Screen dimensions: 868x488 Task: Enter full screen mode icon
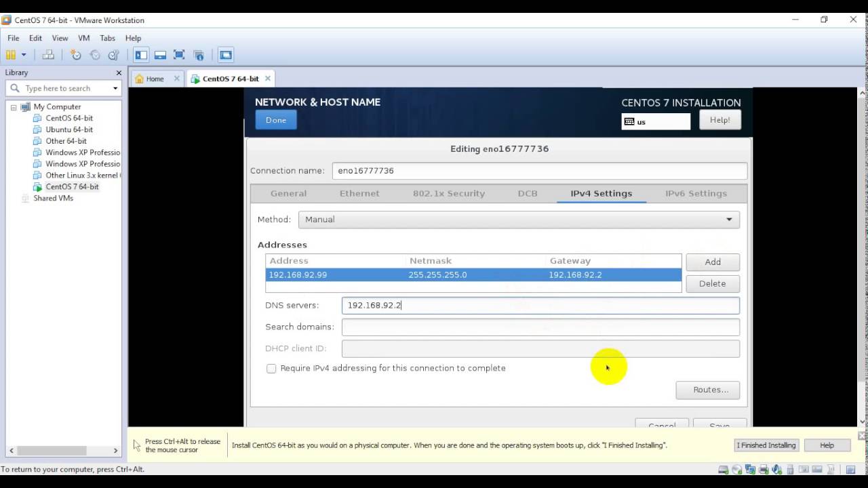pyautogui.click(x=179, y=55)
